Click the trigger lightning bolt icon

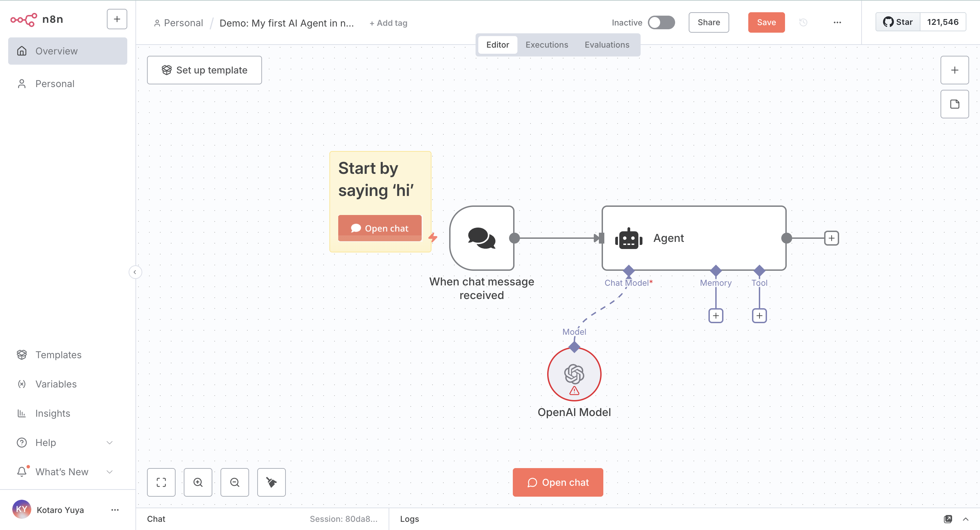tap(433, 237)
